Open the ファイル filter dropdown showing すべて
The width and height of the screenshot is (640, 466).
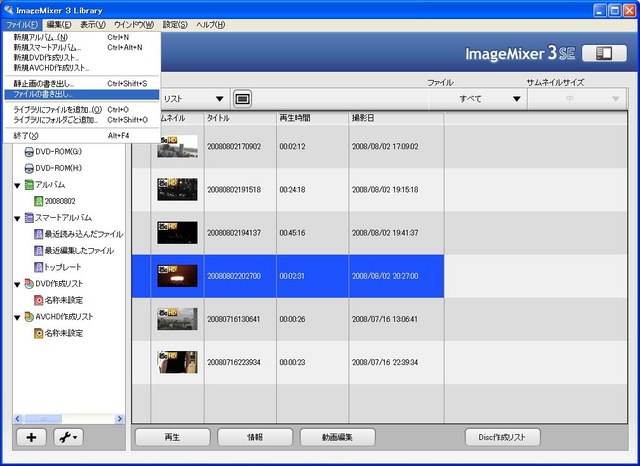(478, 99)
